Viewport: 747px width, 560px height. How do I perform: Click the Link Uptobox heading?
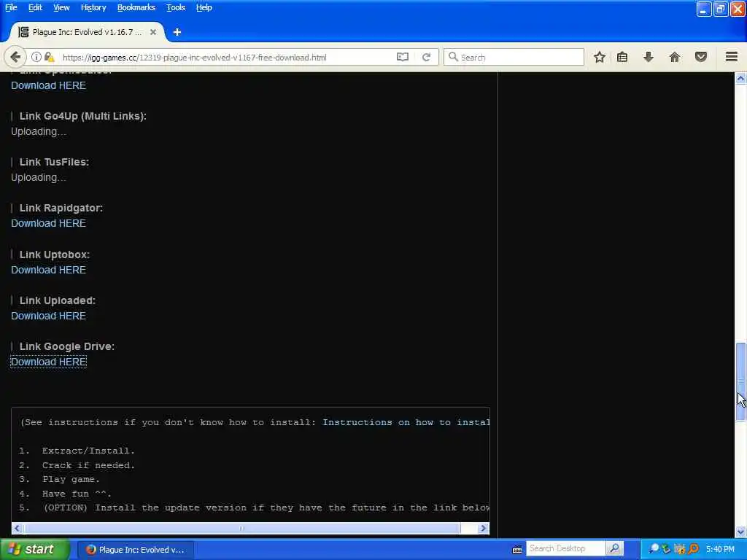point(54,254)
